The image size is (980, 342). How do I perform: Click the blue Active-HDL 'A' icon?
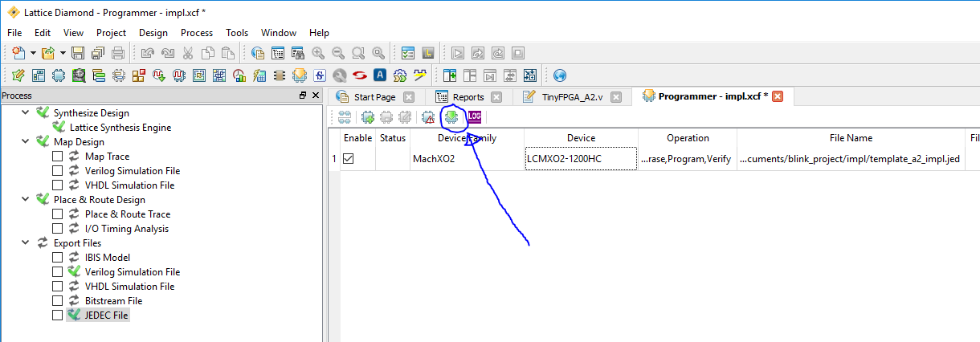pyautogui.click(x=379, y=75)
